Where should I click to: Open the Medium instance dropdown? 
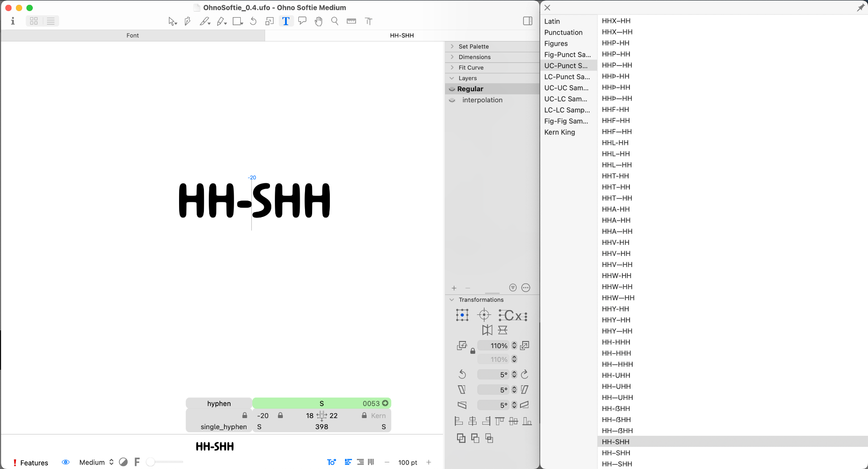tap(96, 462)
